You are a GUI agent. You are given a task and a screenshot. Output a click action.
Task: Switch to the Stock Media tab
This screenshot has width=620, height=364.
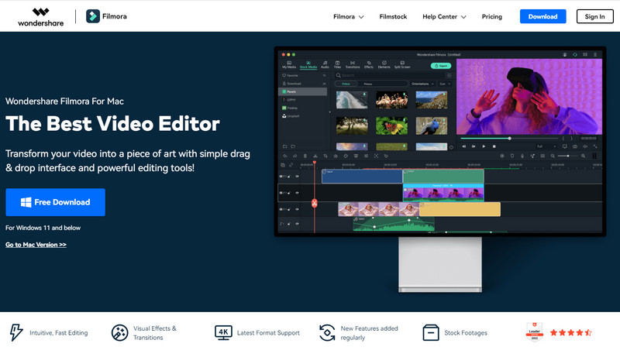[308, 65]
